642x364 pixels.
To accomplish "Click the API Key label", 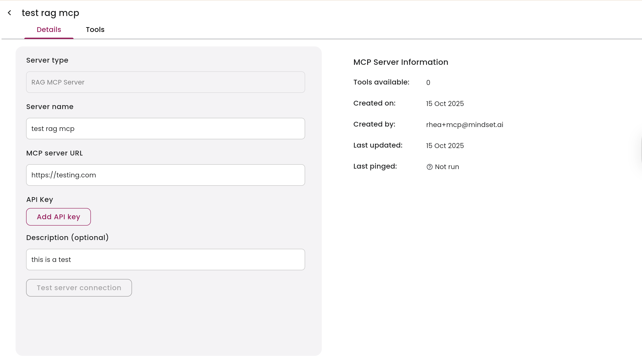I will click(39, 200).
